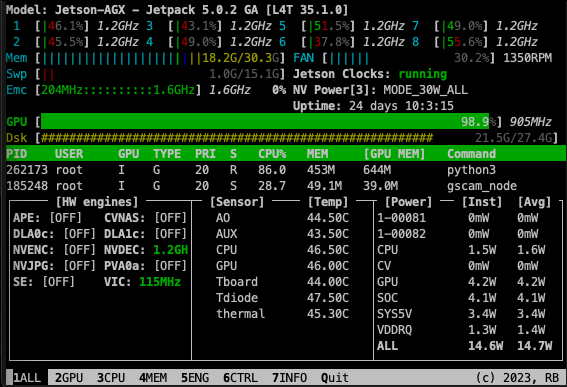The height and width of the screenshot is (387, 567).
Task: Open the 7INFO tab
Action: [x=289, y=378]
